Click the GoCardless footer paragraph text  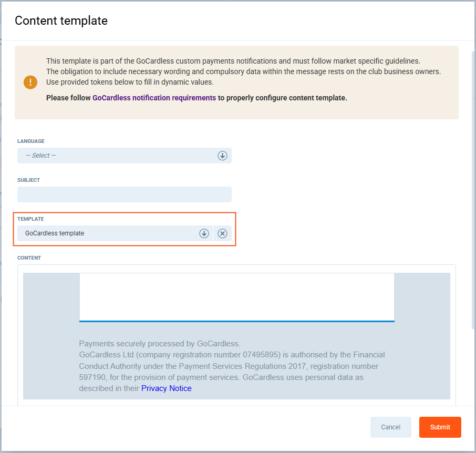point(231,366)
